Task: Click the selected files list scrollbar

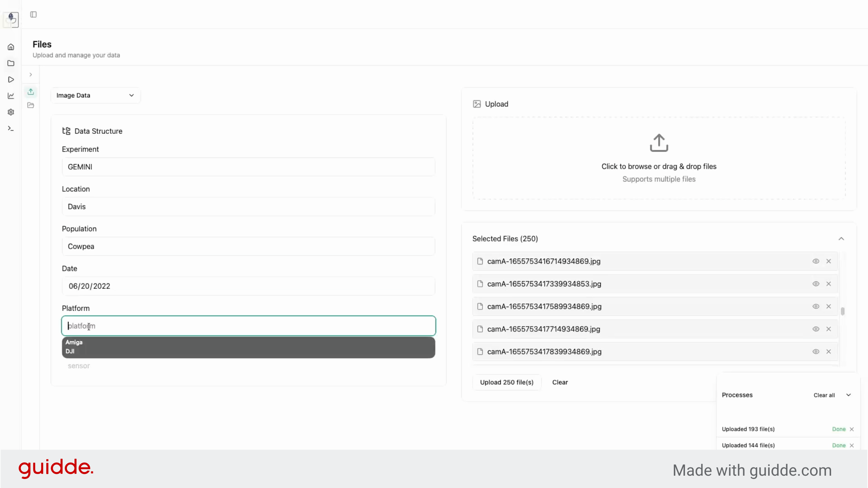Action: tap(843, 311)
